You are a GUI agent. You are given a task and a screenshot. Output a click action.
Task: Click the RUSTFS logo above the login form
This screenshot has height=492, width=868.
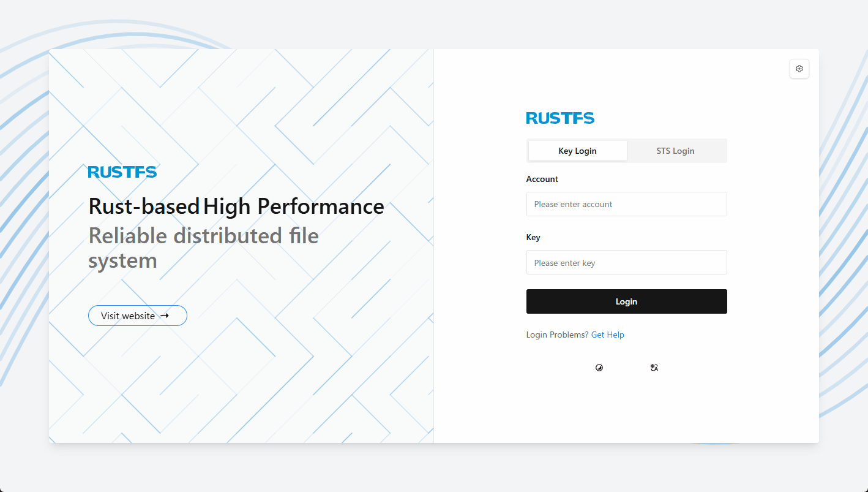click(x=559, y=118)
